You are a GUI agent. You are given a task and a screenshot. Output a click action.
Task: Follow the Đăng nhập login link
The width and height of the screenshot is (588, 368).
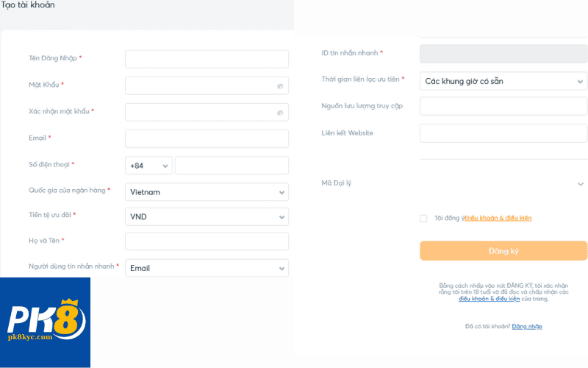click(527, 326)
